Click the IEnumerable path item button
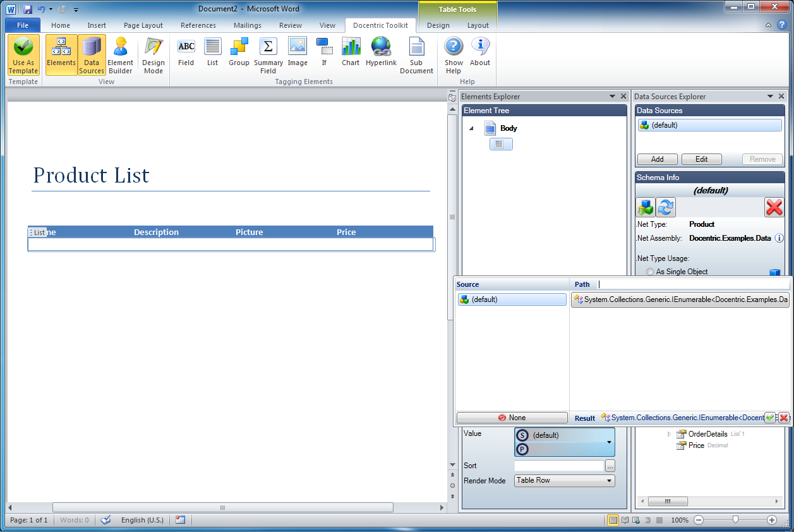794x532 pixels. coord(680,300)
